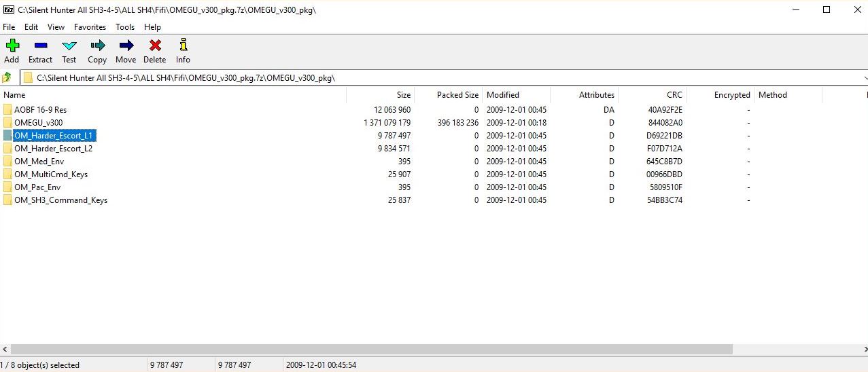Click the size value 1 371 079 179

pyautogui.click(x=387, y=122)
